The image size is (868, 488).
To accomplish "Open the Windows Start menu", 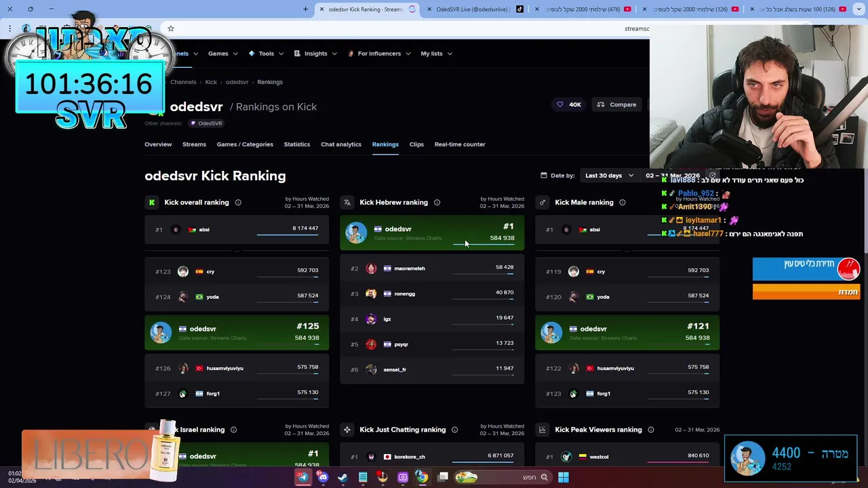I will pos(564,477).
